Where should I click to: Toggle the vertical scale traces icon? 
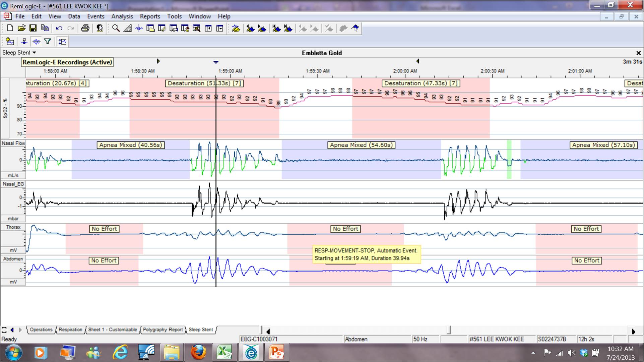(x=62, y=42)
